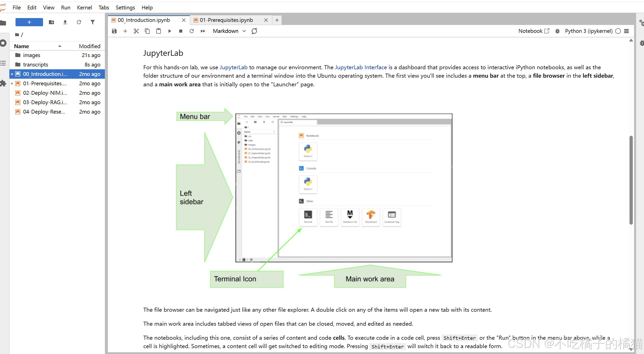
Task: Sort files by the Name column header
Action: 22,46
